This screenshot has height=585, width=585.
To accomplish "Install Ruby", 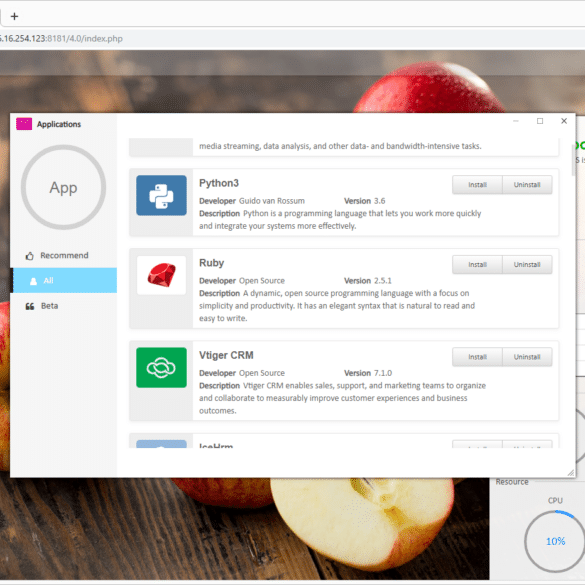I will (477, 265).
